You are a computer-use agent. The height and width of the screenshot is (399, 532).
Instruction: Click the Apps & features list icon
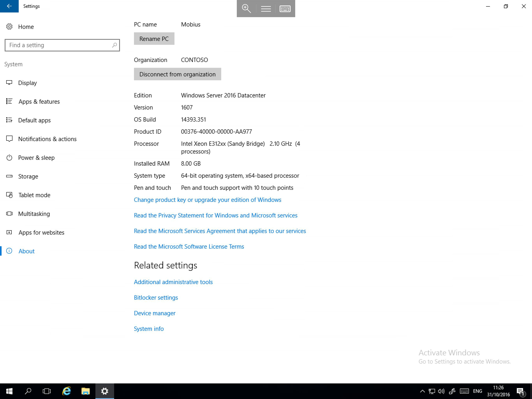(9, 101)
